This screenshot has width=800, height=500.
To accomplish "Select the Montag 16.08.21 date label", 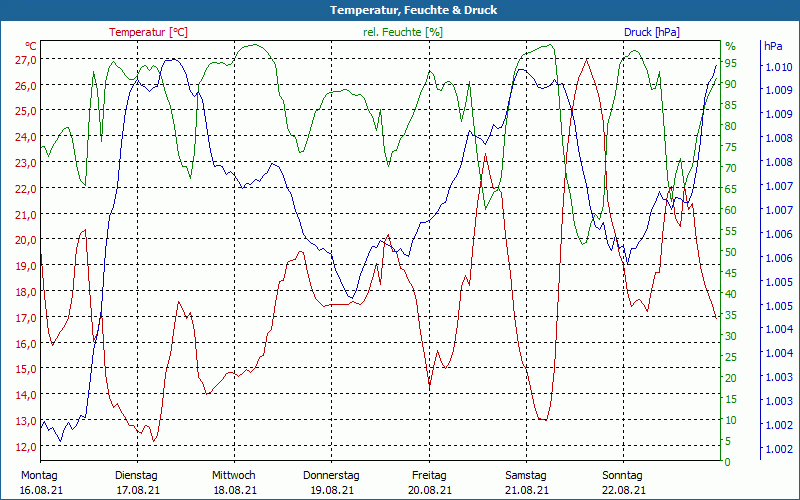I will tap(39, 482).
